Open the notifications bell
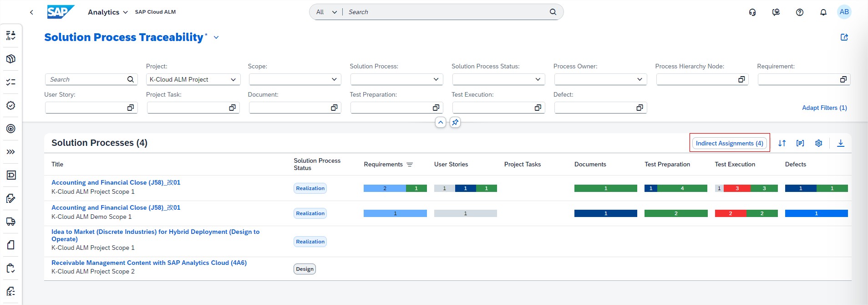 [x=823, y=12]
